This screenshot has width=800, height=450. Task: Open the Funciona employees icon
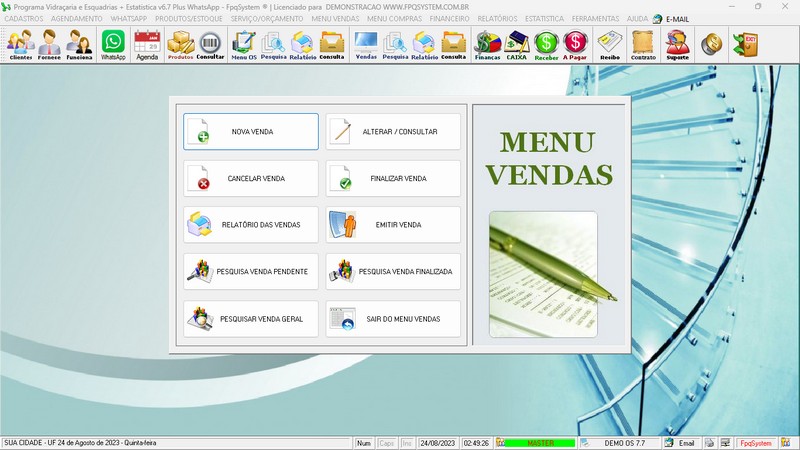tap(79, 45)
